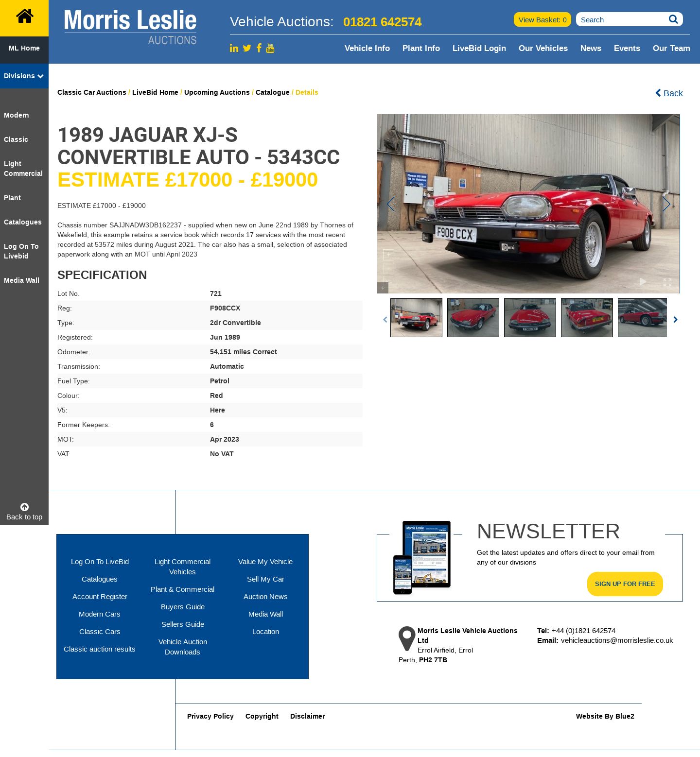Open Buyers Guide footer link
This screenshot has width=700, height=757.
(x=183, y=607)
